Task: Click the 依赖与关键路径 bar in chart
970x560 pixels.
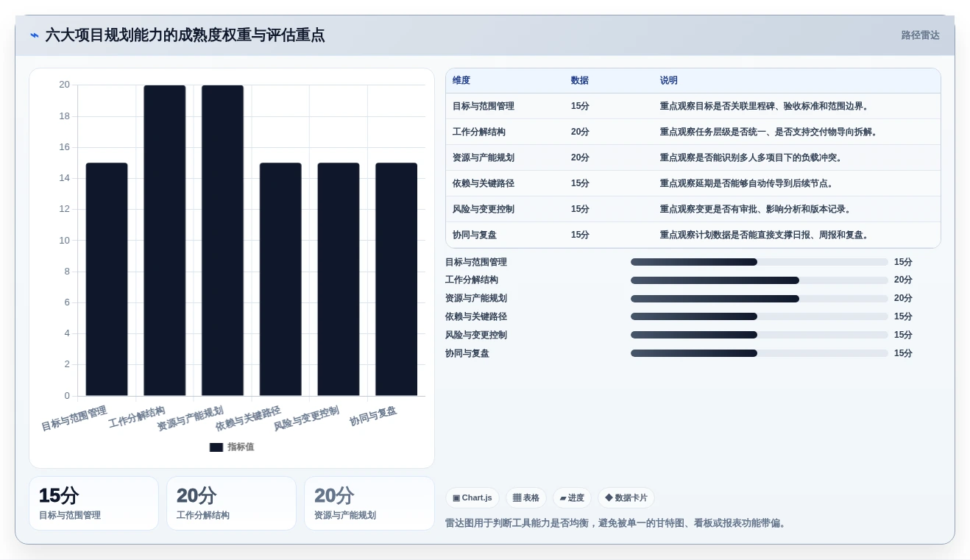Action: (x=280, y=279)
